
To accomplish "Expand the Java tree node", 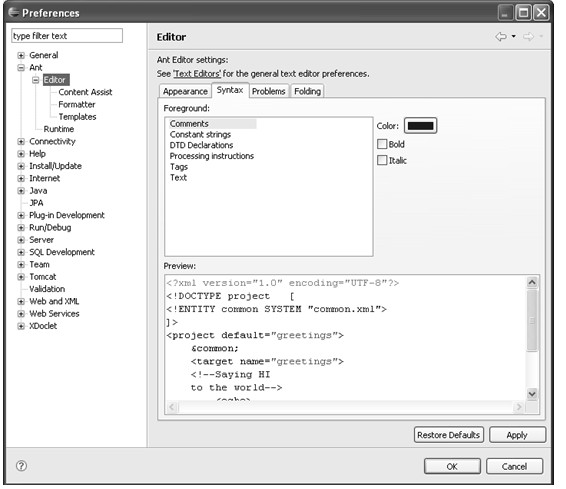I will coord(21,191).
